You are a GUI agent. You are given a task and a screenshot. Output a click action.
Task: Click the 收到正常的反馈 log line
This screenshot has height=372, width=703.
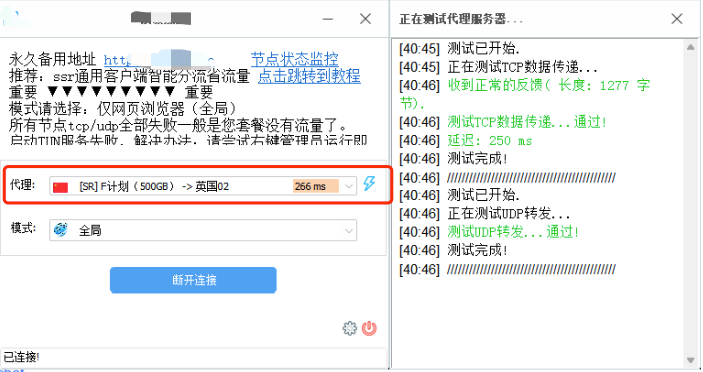tap(525, 94)
